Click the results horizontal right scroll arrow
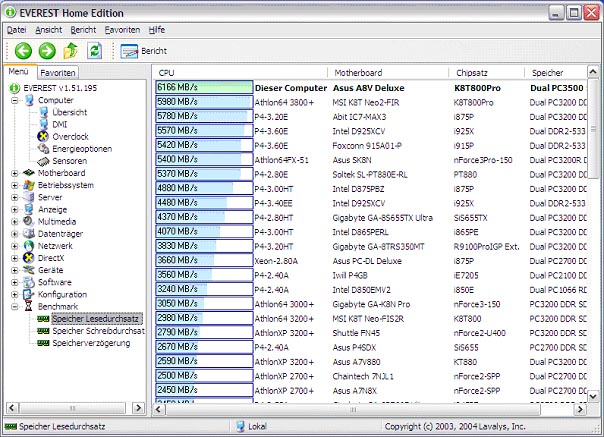Image resolution: width=604 pixels, height=437 pixels. (580, 409)
